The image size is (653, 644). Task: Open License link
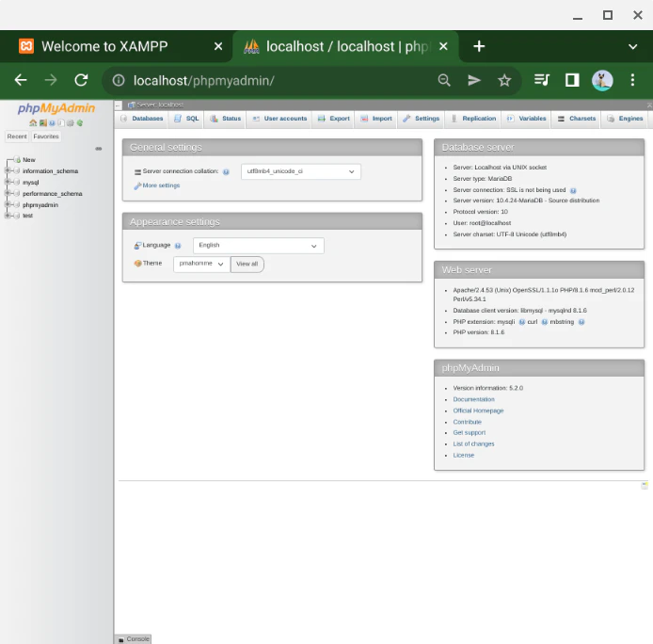click(464, 456)
